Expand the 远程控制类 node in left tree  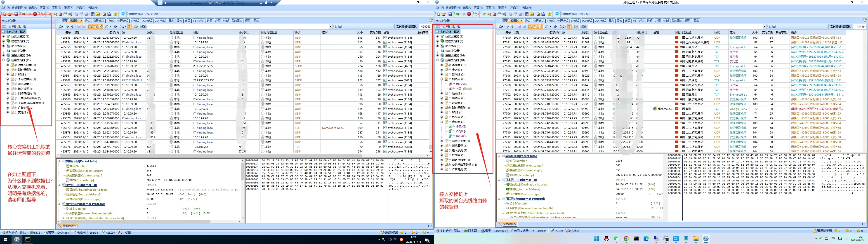tap(7, 65)
